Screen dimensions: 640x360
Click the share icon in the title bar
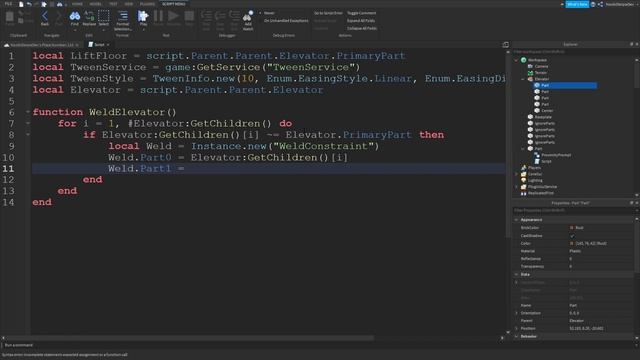[600, 4]
